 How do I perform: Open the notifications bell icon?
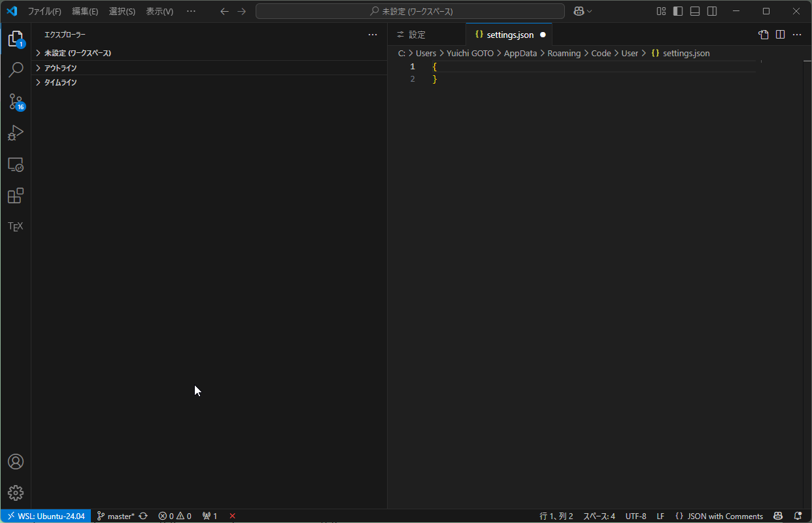coord(798,516)
